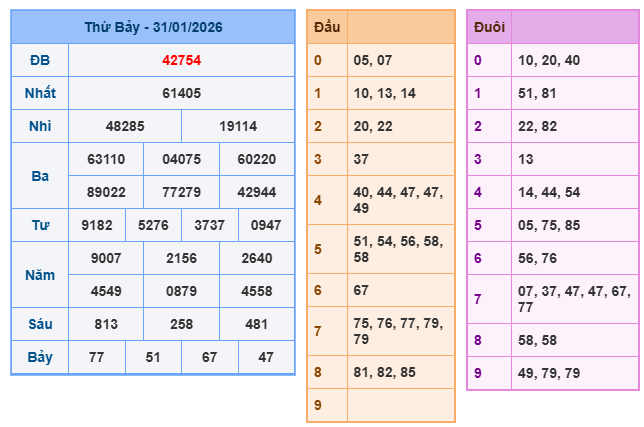The height and width of the screenshot is (427, 644).
Task: Click third prize number 77279
Action: pos(181,192)
